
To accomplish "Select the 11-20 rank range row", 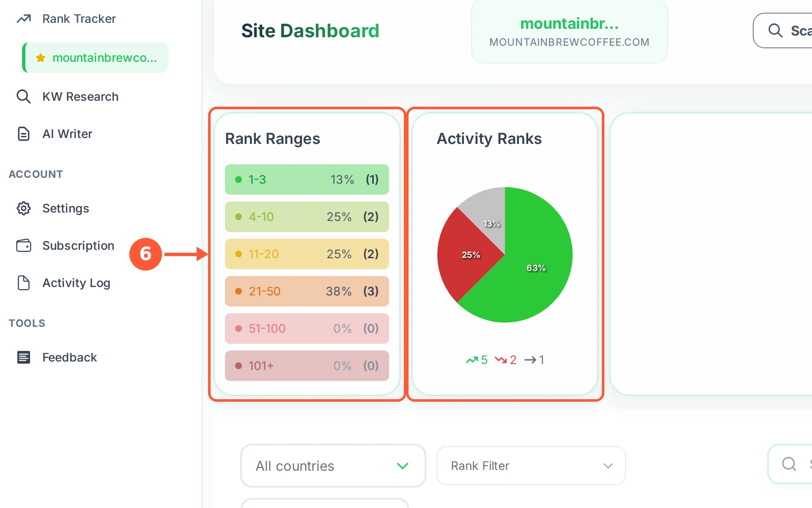I will (307, 254).
